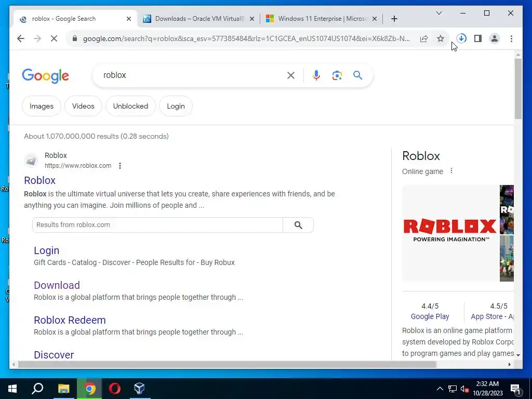Click the forward navigation arrow
The height and width of the screenshot is (399, 532).
coord(37,38)
